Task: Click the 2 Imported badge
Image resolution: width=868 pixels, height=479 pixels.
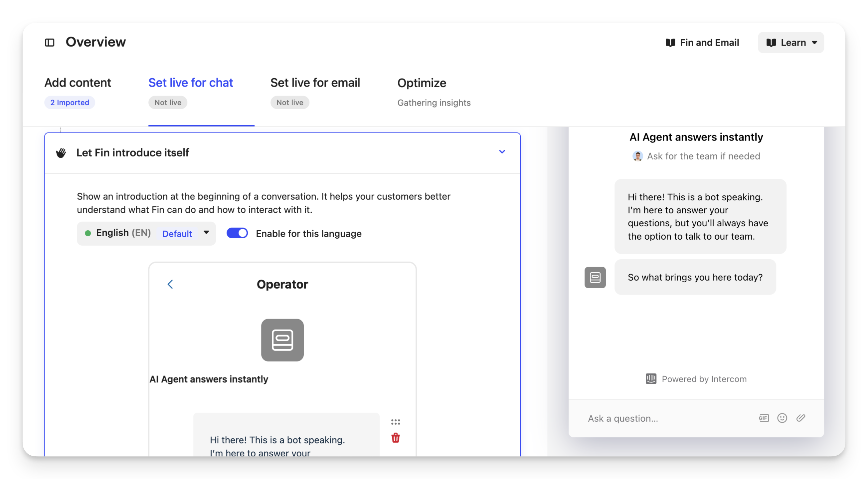Action: (x=70, y=103)
